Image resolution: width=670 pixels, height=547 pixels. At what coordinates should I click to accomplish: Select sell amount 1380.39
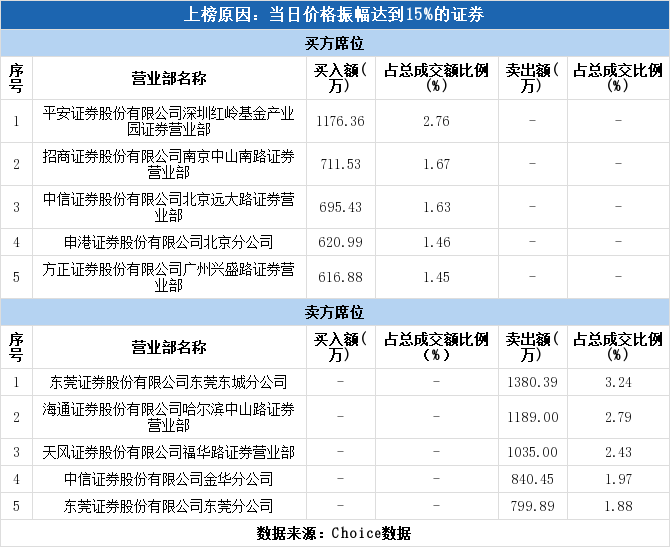pos(532,382)
